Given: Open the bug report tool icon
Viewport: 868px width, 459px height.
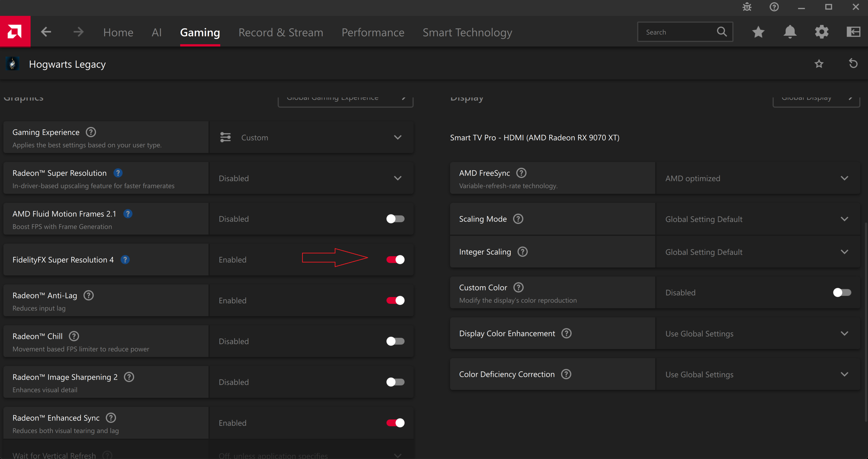Looking at the screenshot, I should [x=747, y=7].
